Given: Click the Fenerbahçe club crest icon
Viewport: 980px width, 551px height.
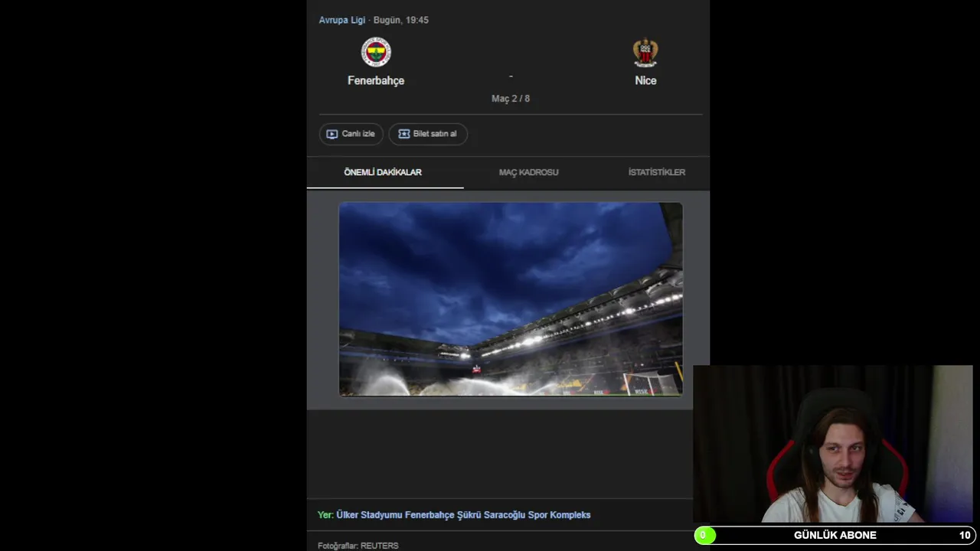Looking at the screenshot, I should point(376,52).
